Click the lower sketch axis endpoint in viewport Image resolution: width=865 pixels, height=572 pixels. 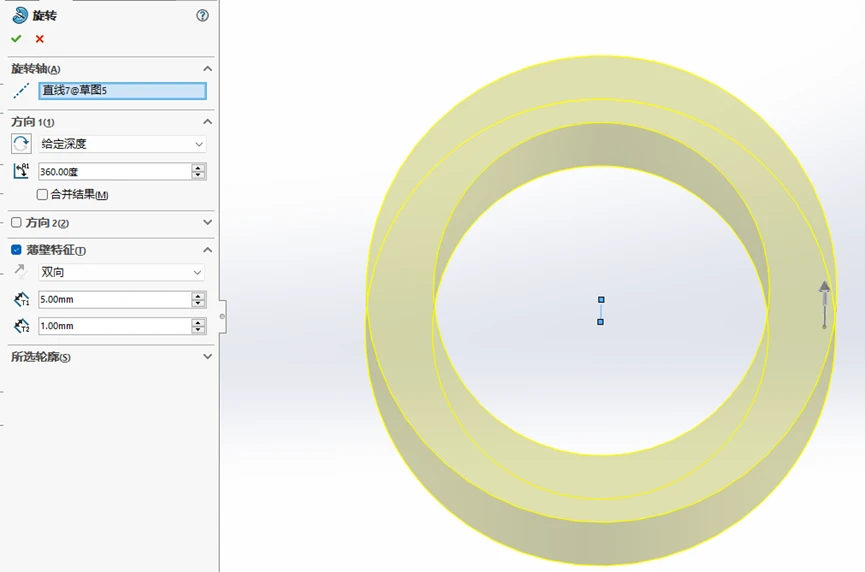601,322
